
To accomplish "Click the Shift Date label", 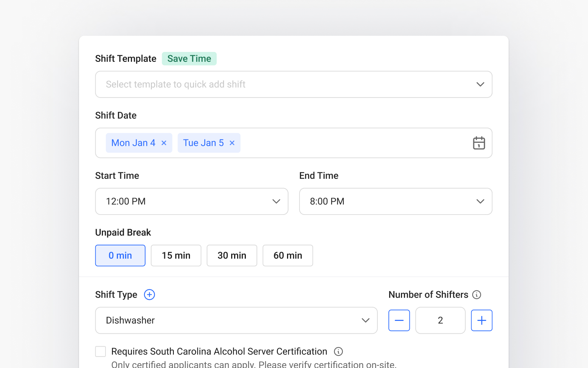I will tap(116, 115).
